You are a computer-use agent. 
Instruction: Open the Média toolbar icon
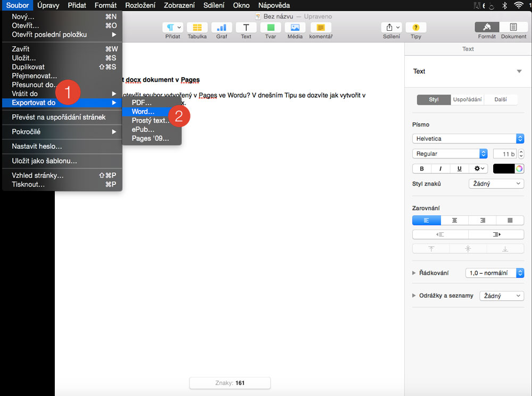pyautogui.click(x=295, y=28)
